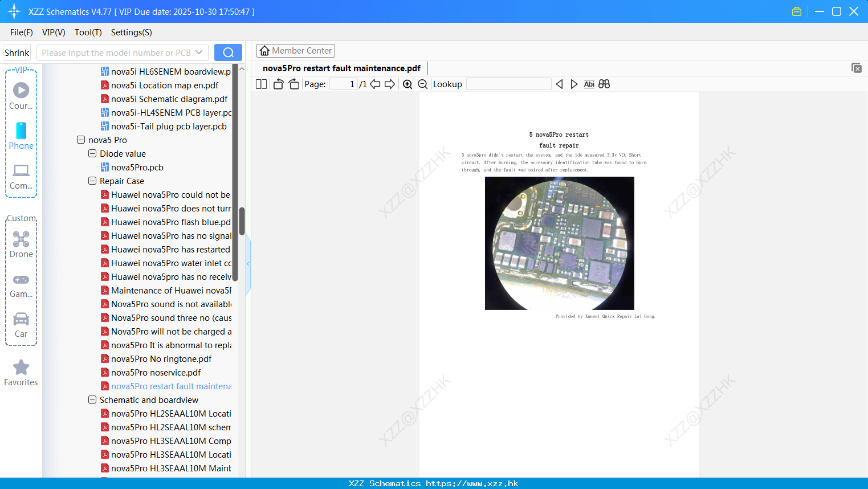Click the Lookup text field
Screen dimensions: 868x489
click(x=509, y=84)
